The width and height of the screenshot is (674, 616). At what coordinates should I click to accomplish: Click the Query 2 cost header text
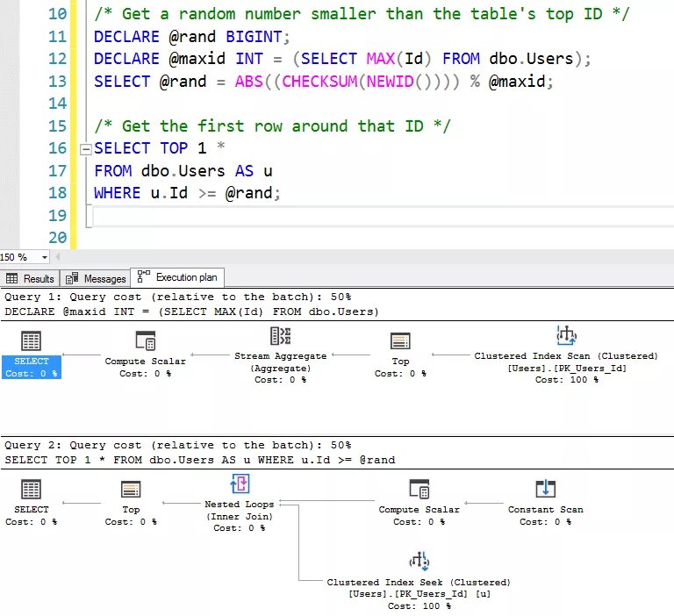click(177, 445)
